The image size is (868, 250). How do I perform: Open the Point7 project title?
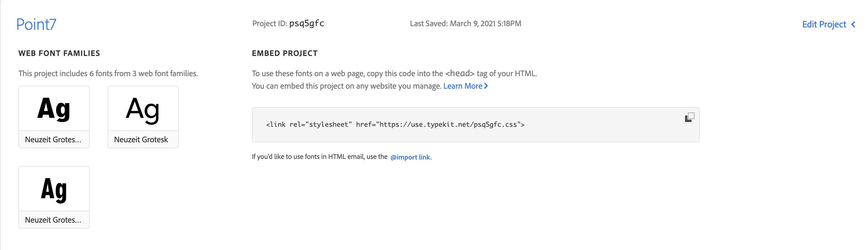tap(37, 24)
